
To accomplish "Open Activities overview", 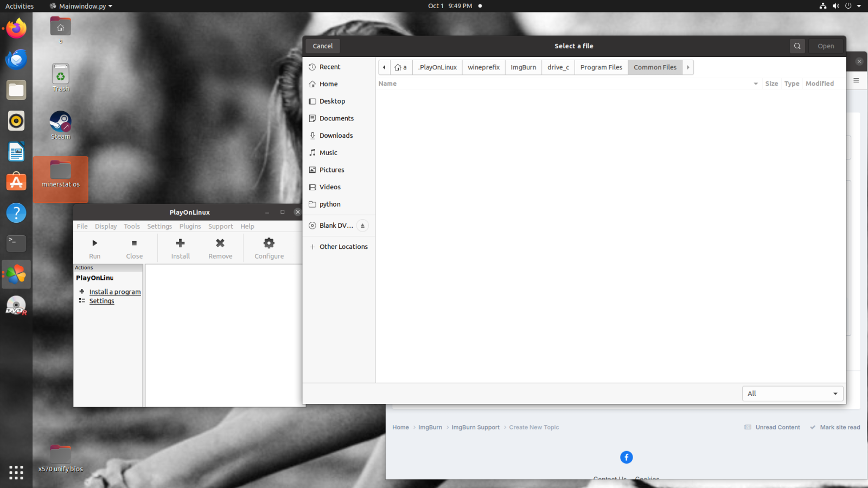I will pyautogui.click(x=20, y=6).
